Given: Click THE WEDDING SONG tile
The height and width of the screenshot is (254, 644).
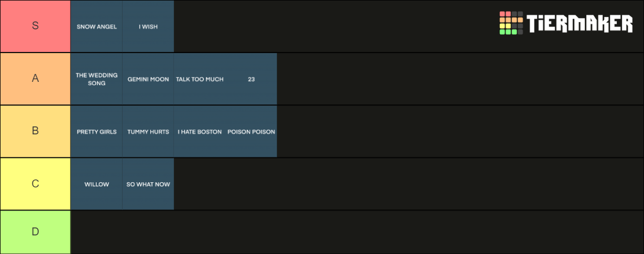Looking at the screenshot, I should coord(97,79).
